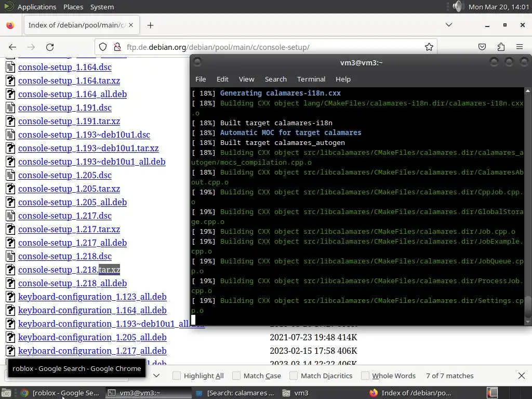532x399 pixels.
Task: Go back using Firefox back arrow
Action: (x=12, y=47)
